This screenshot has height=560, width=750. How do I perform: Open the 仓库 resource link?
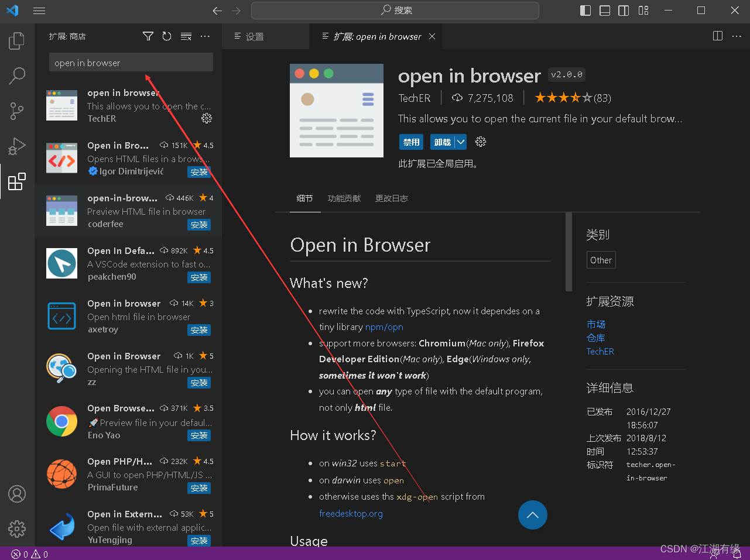tap(596, 338)
